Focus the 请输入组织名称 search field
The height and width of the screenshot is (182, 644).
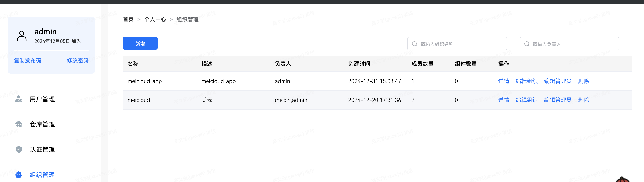pyautogui.click(x=457, y=44)
